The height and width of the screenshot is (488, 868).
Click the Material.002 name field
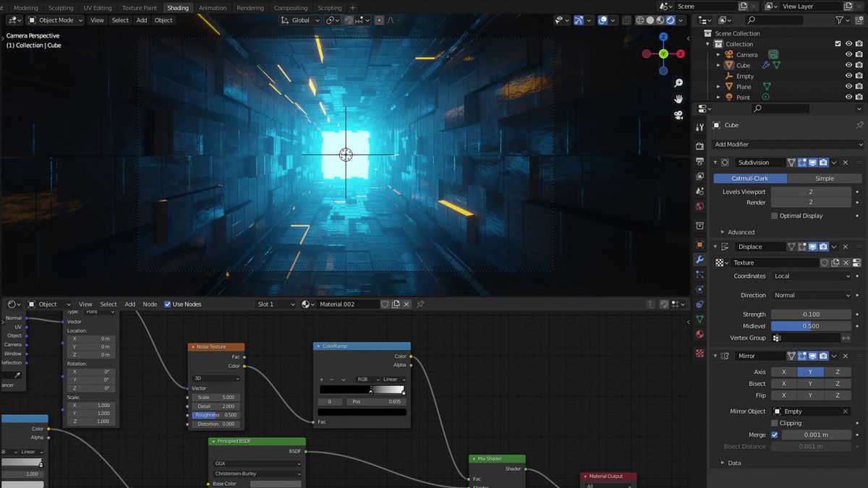(x=352, y=304)
